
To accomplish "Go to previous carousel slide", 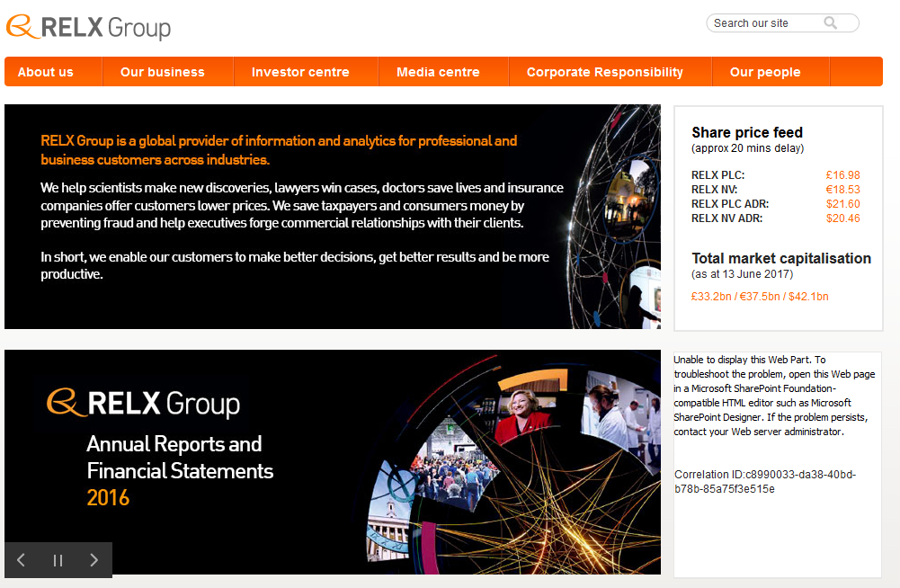I will tap(22, 560).
